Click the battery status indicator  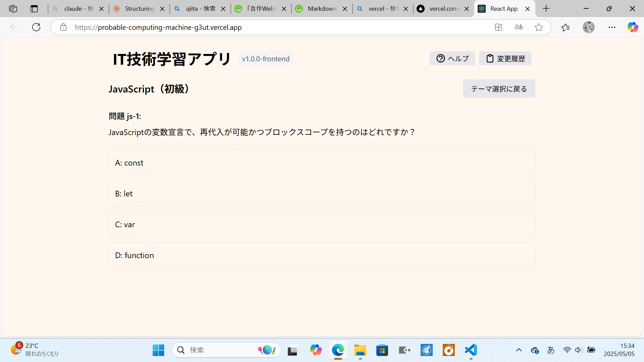point(591,350)
